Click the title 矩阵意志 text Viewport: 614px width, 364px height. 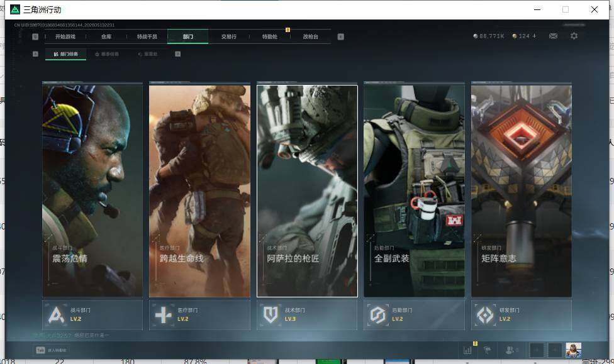pyautogui.click(x=498, y=258)
